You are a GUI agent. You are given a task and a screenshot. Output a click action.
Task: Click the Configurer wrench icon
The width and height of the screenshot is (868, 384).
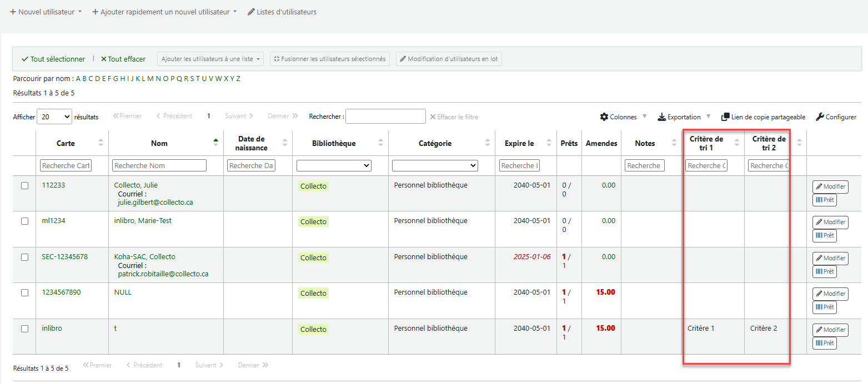820,117
